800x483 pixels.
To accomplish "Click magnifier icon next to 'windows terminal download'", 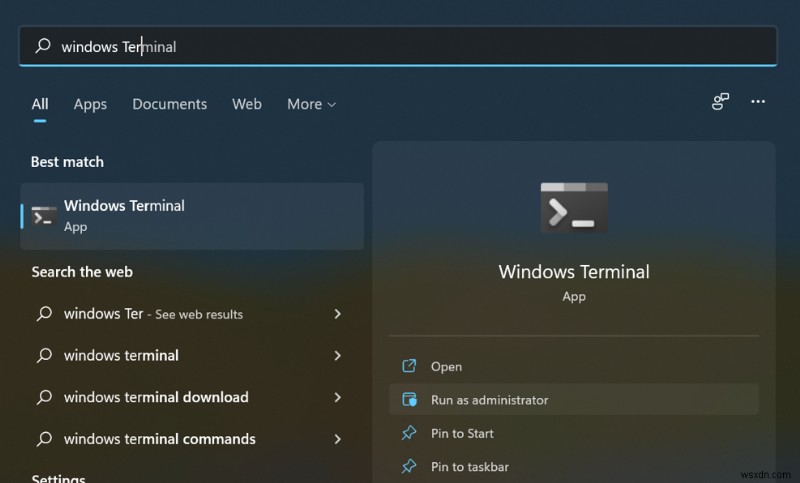I will (44, 397).
